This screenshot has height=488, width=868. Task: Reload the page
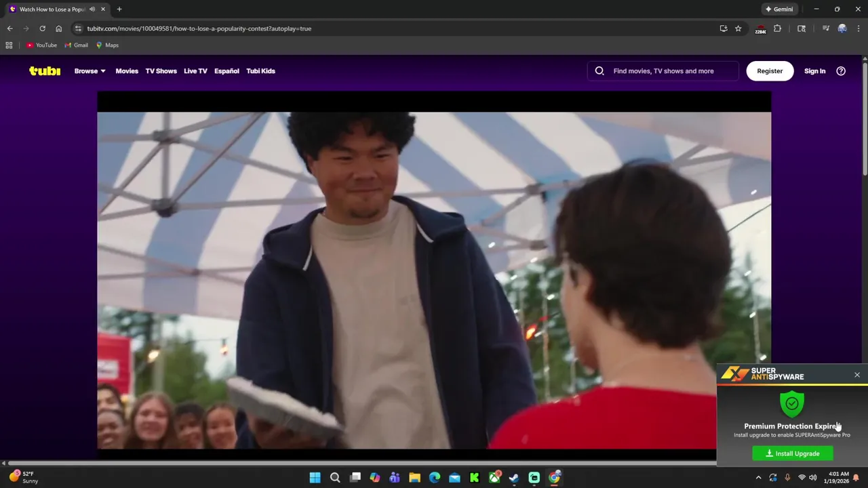tap(42, 28)
